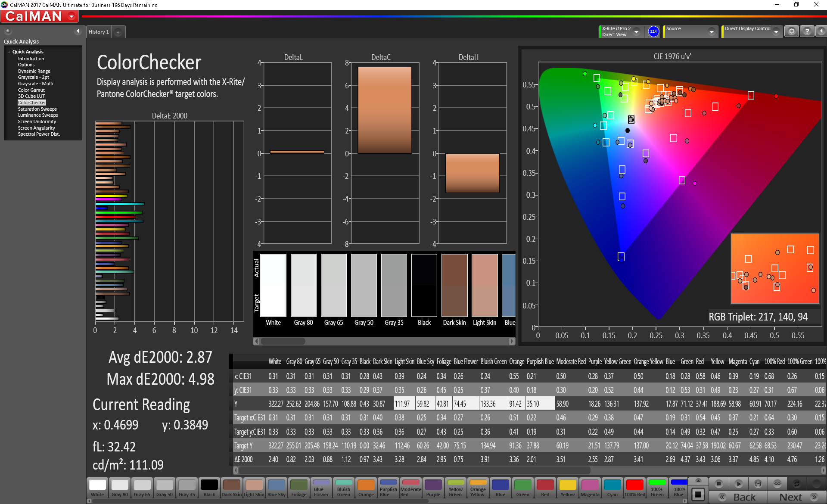Switch to the History 1 tab
The image size is (827, 504).
pos(99,32)
